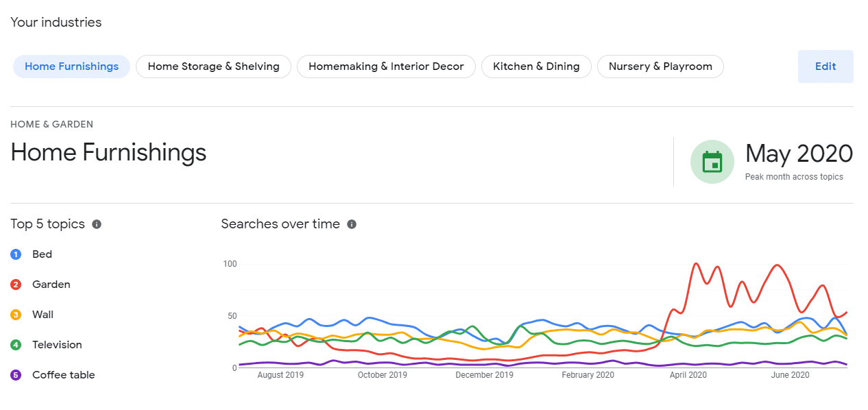Click the Television topic label
The width and height of the screenshot is (868, 410).
coord(57,345)
